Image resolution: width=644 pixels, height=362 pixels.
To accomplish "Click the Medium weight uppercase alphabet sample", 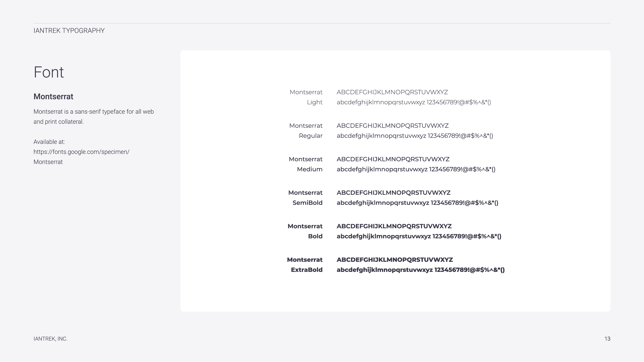I will point(393,159).
